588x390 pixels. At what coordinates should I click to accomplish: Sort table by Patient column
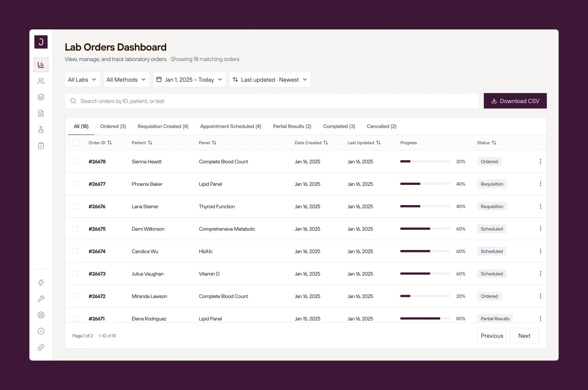142,143
